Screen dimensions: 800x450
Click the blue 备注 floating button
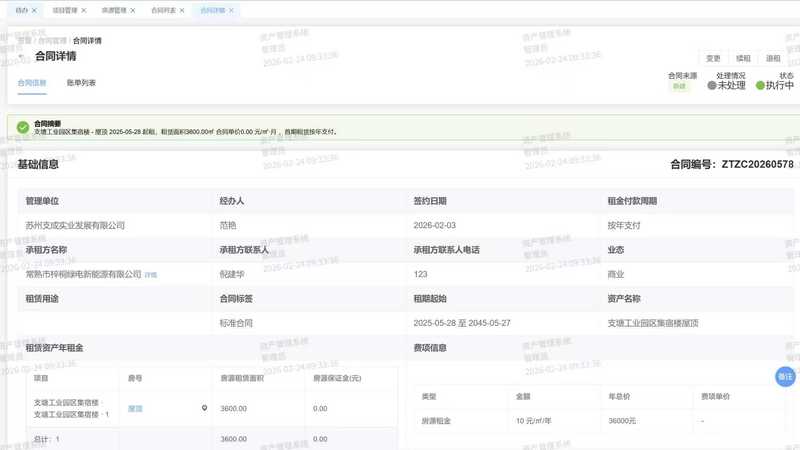(x=786, y=376)
